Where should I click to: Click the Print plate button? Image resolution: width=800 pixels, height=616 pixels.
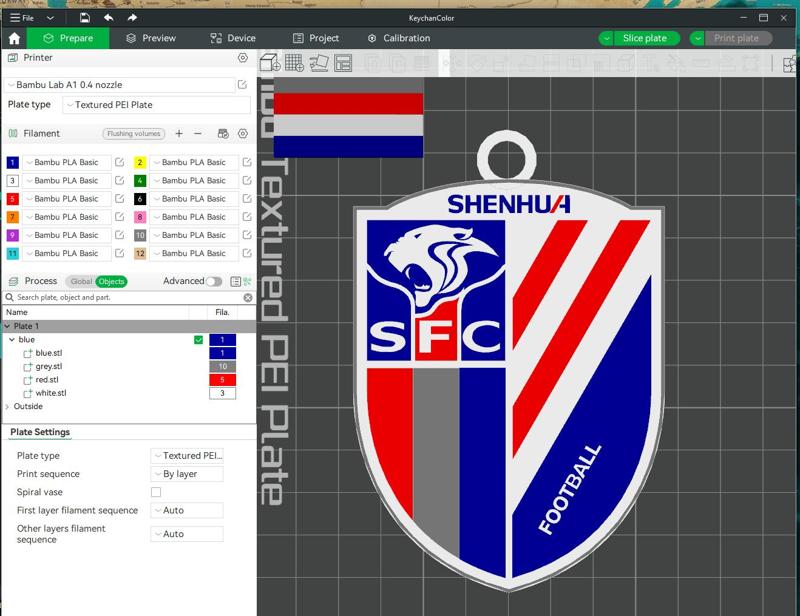click(x=736, y=38)
